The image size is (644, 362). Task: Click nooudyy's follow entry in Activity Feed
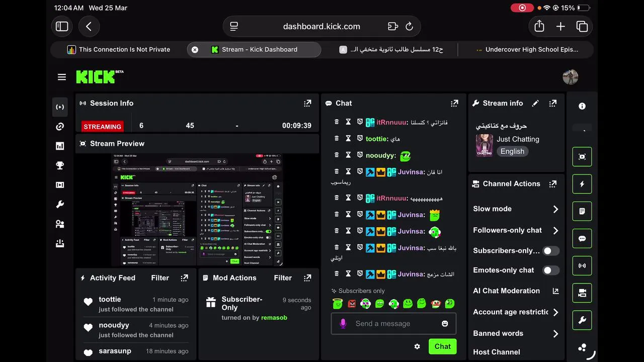pos(136,330)
